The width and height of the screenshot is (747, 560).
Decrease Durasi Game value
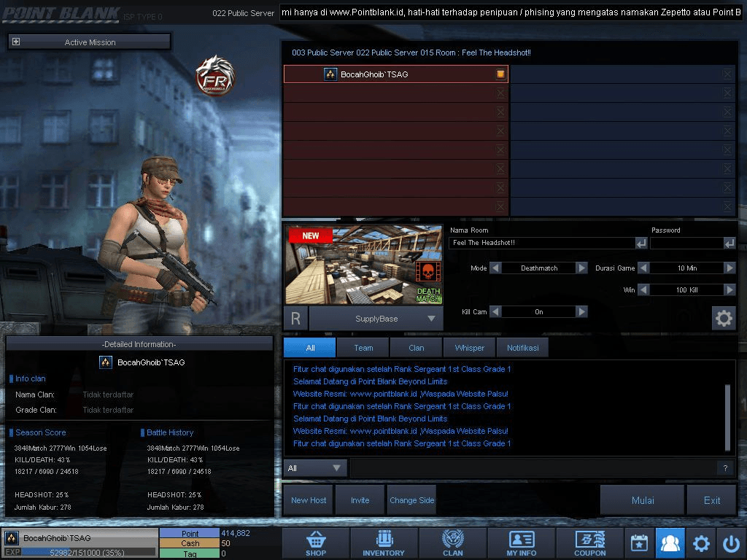point(643,268)
